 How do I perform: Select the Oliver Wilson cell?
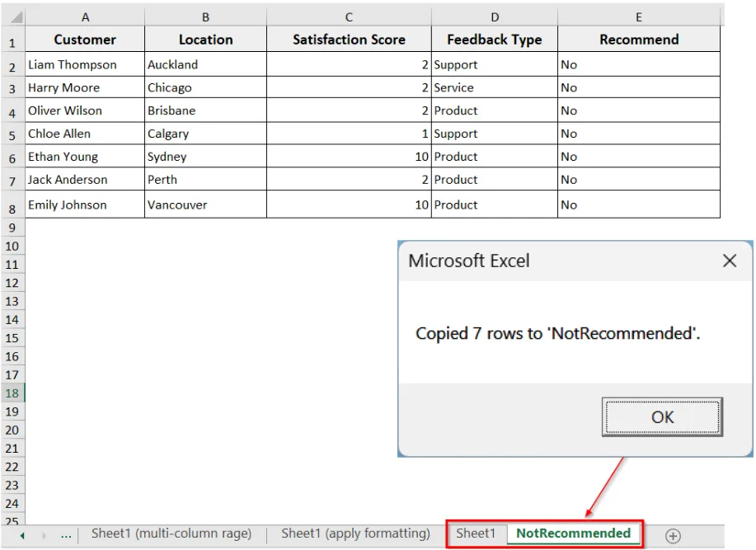tap(85, 110)
